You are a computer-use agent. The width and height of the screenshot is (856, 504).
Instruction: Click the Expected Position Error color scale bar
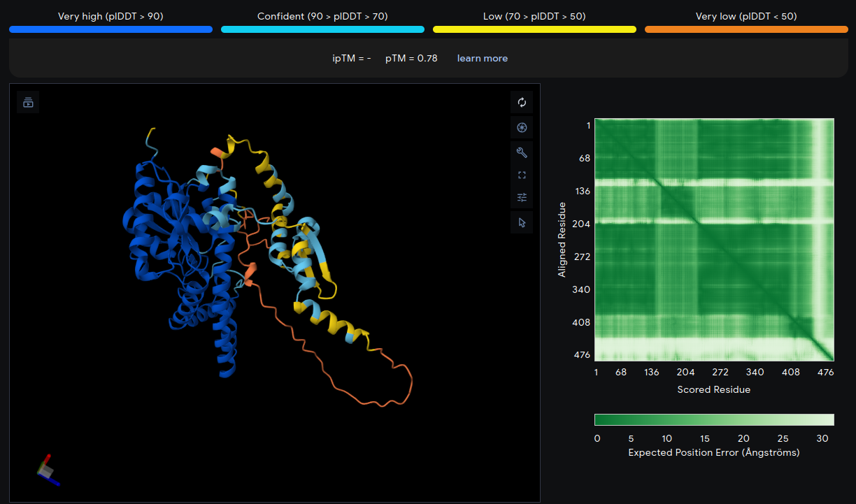pyautogui.click(x=714, y=419)
